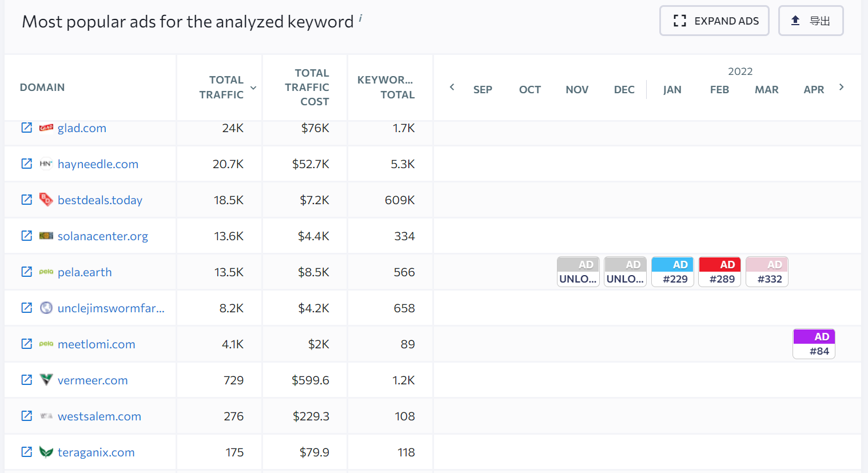The image size is (868, 473).
Task: Open teraganix.com external link icon
Action: pyautogui.click(x=27, y=452)
